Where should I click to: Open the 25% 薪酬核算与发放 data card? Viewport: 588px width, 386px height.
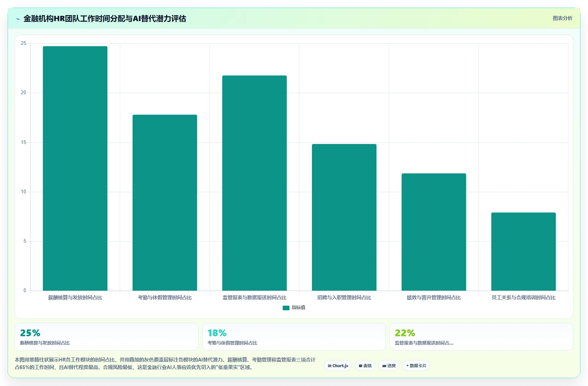click(x=107, y=337)
